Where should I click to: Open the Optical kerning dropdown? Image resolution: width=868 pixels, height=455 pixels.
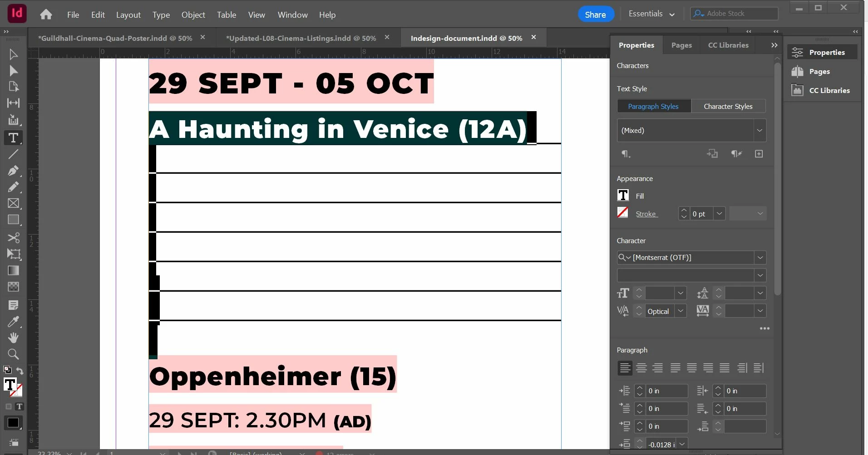pyautogui.click(x=680, y=311)
